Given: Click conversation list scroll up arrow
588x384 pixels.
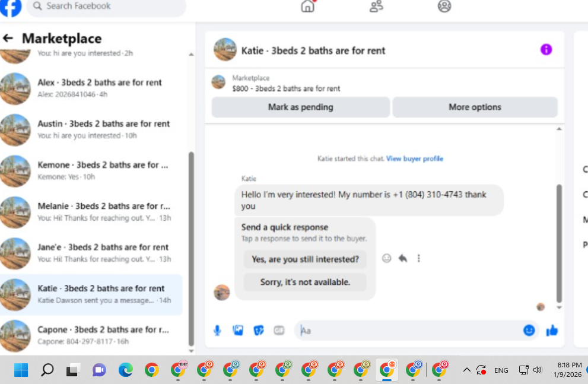Looking at the screenshot, I should point(191,55).
